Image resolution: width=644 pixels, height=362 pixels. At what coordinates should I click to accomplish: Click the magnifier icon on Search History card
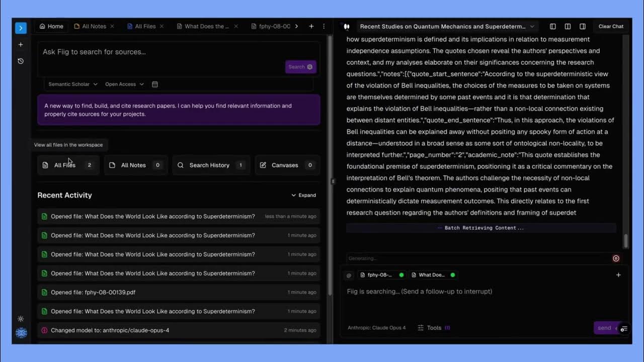coord(181,165)
